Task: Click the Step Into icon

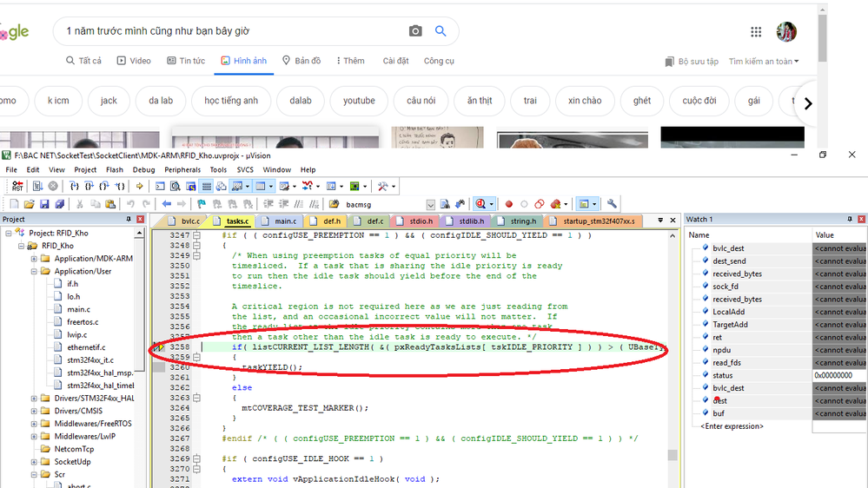Action: coord(74,186)
